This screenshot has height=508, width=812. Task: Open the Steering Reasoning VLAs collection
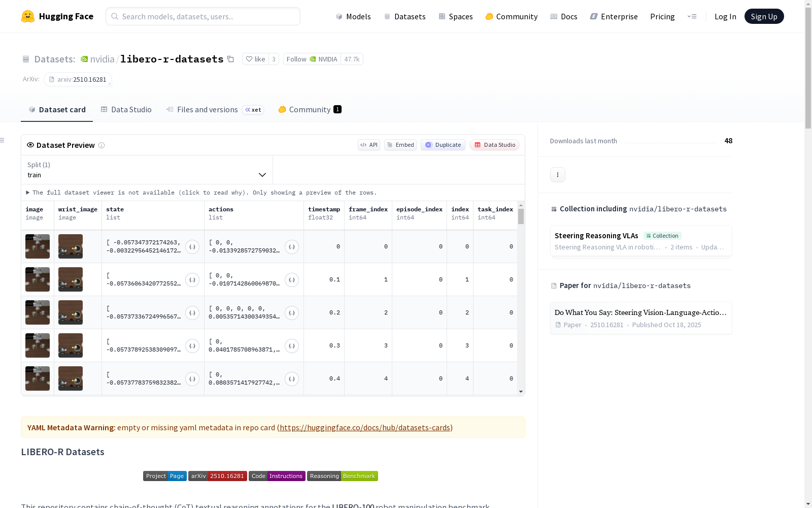coord(641,241)
